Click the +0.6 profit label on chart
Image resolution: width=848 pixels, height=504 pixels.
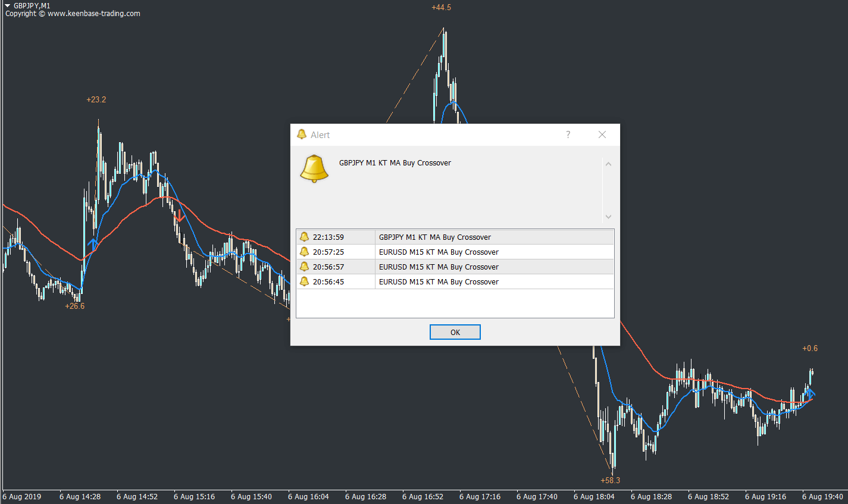coord(810,348)
